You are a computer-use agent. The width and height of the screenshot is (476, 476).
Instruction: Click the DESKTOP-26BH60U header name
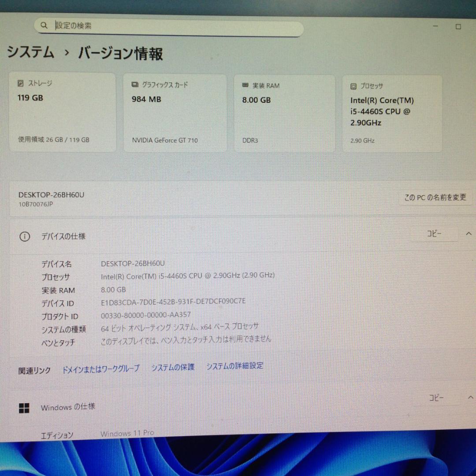coord(51,195)
